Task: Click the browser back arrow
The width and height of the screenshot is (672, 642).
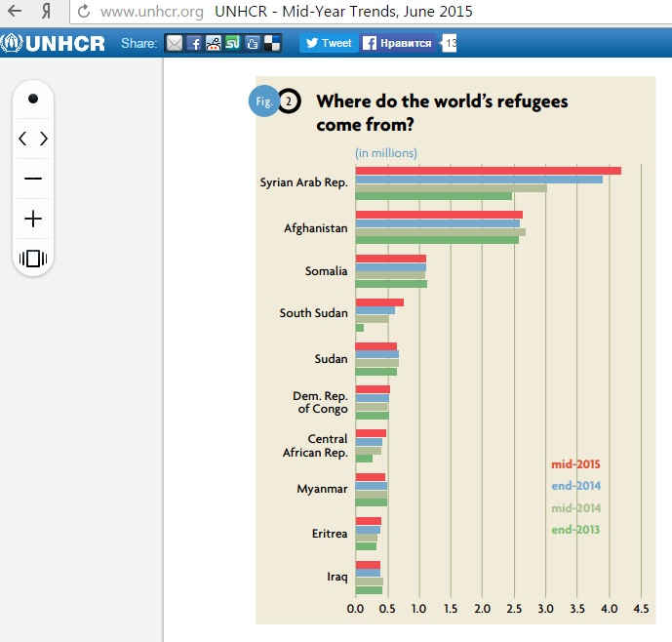Action: [x=15, y=13]
